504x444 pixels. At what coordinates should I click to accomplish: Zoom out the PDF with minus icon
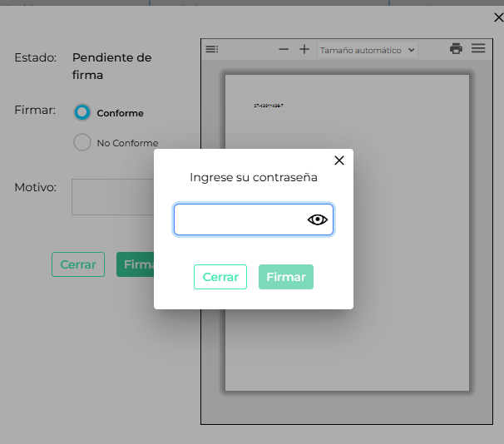284,49
